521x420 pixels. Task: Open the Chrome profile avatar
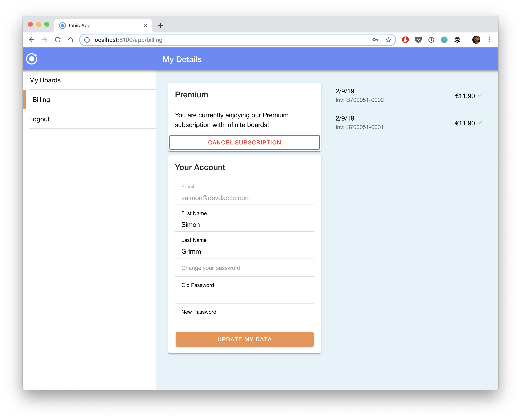click(476, 40)
